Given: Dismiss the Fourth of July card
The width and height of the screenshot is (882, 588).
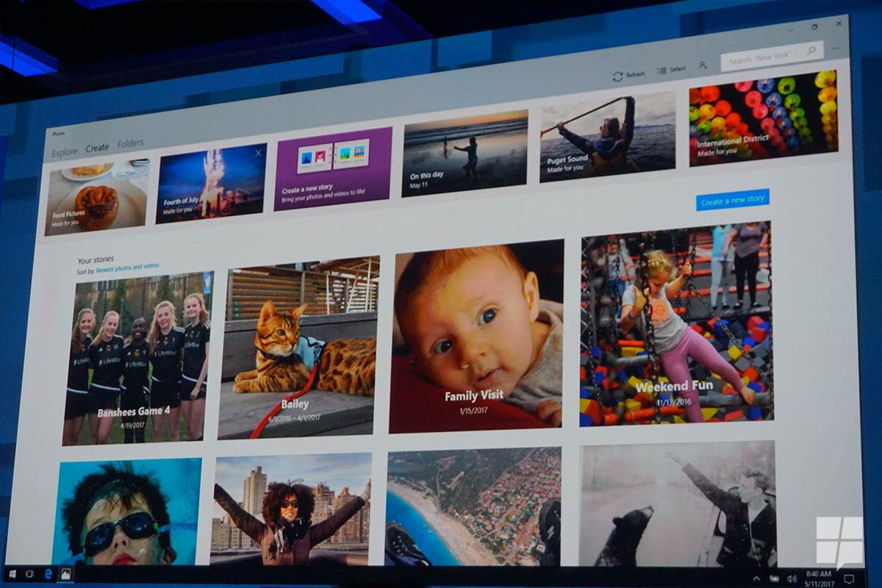Looking at the screenshot, I should [258, 153].
